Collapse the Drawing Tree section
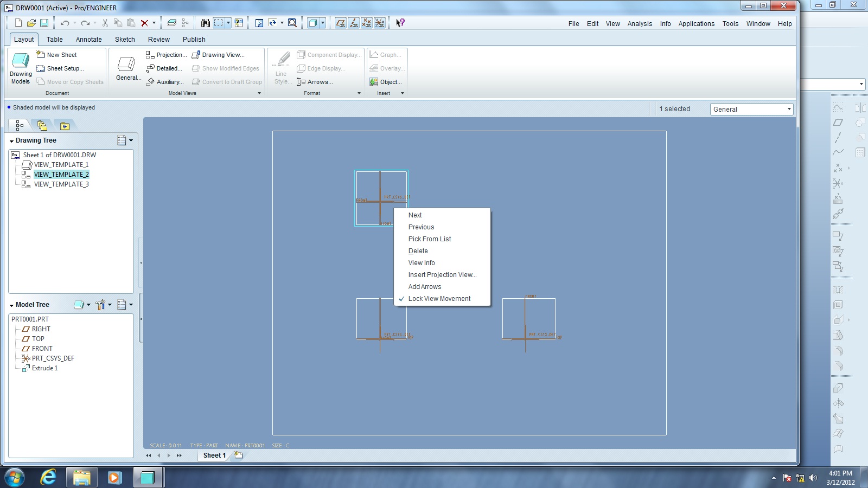 11,141
